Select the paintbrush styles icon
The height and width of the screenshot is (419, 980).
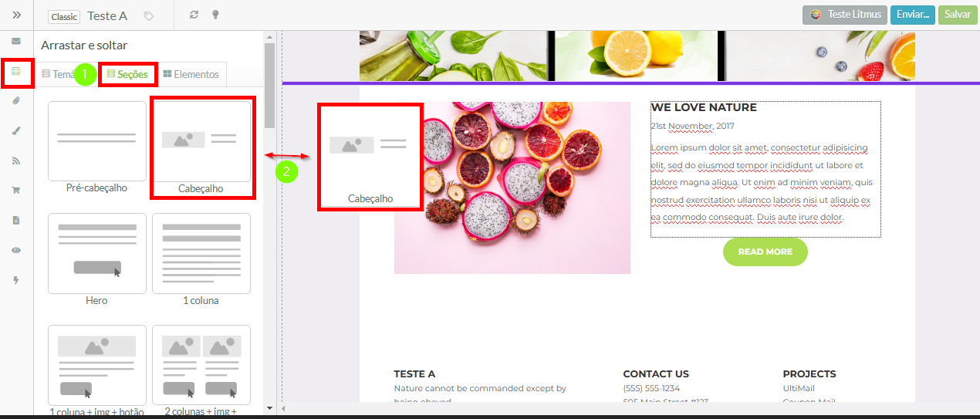[x=16, y=131]
